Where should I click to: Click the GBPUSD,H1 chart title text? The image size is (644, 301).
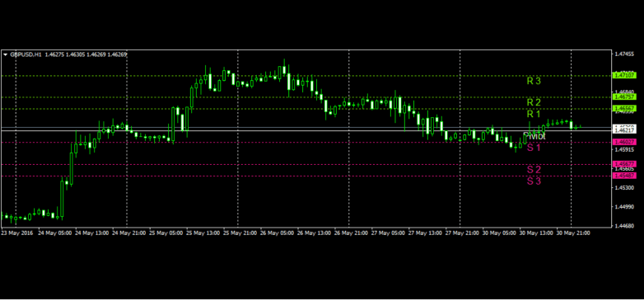coord(26,54)
